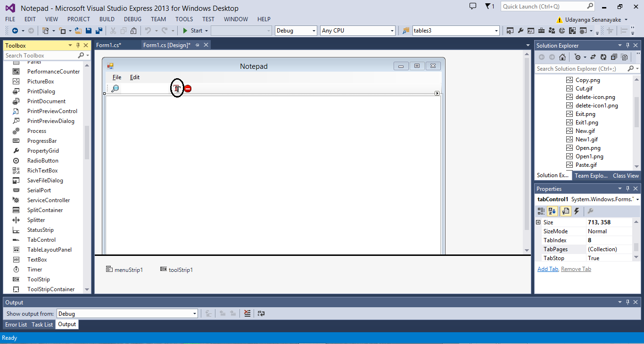644x344 pixels.
Task: Click the New Project toolbar icon
Action: point(45,31)
